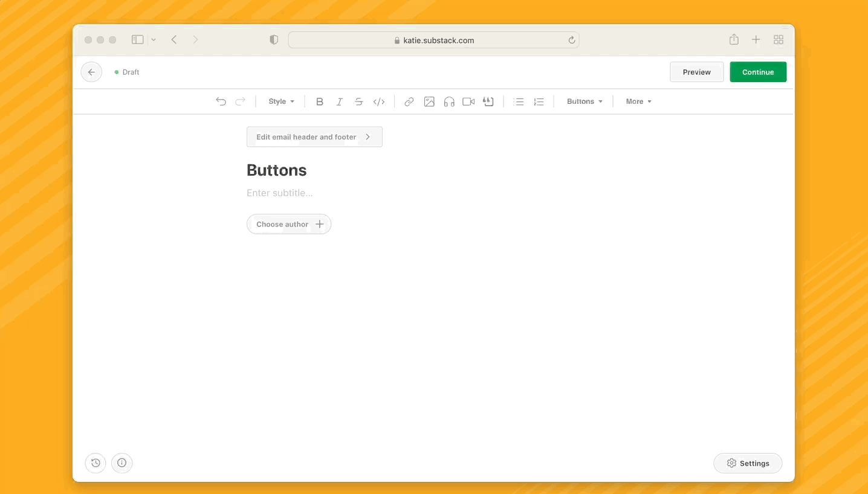
Task: Create a bulleted list
Action: (x=519, y=101)
